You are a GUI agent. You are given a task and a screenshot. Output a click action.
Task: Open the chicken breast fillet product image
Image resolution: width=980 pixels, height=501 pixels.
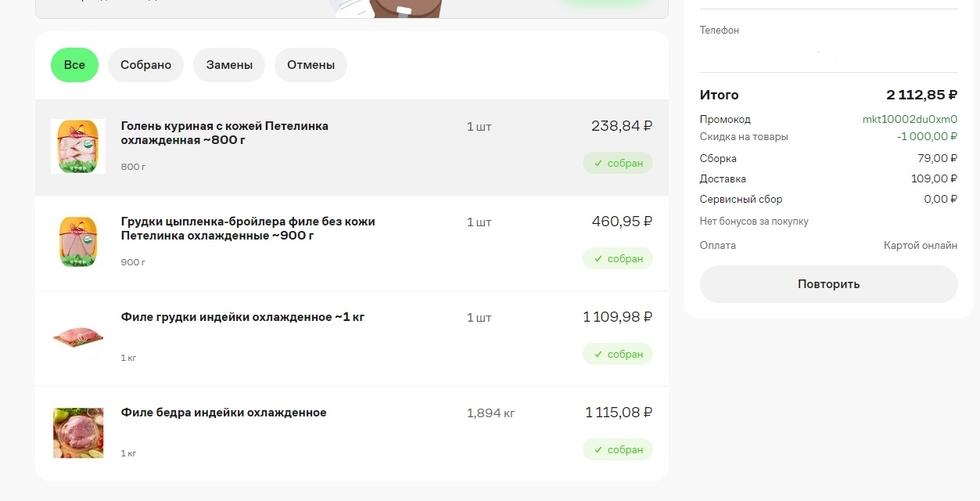[78, 242]
